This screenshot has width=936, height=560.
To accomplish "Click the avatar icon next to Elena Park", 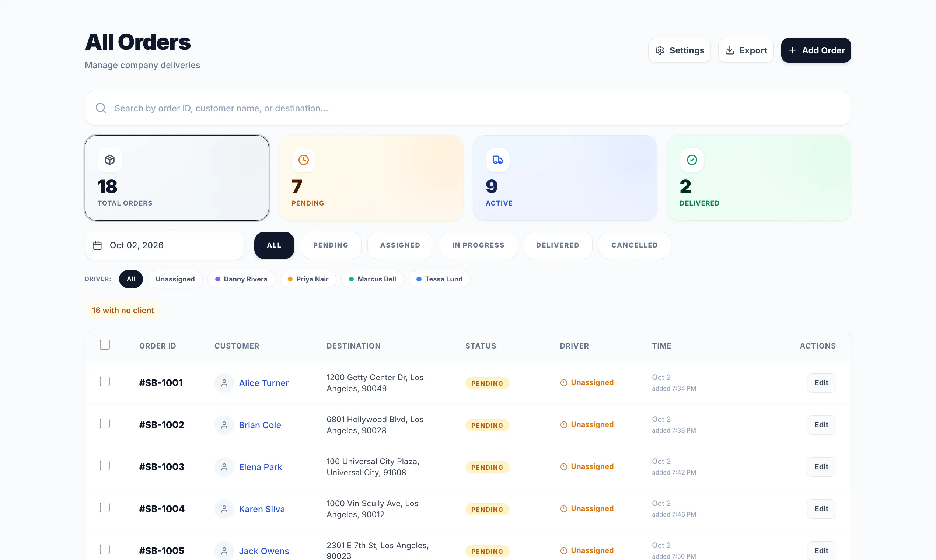I will [x=224, y=467].
